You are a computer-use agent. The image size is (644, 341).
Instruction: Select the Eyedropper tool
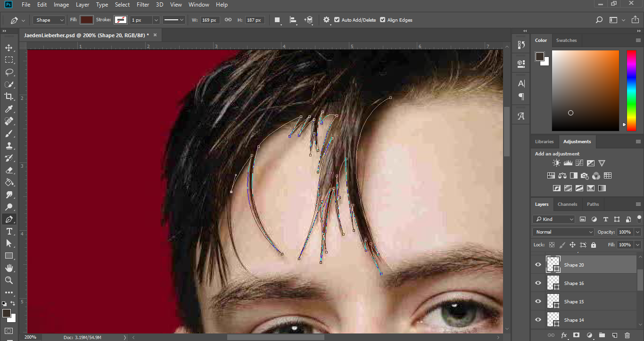pyautogui.click(x=9, y=109)
